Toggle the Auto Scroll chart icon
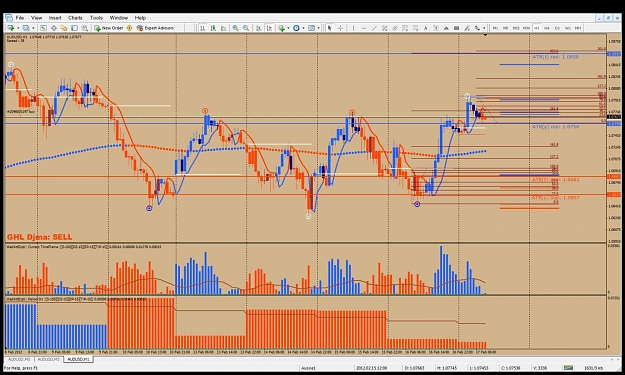Screen dimensions: 625x375 pos(258,28)
